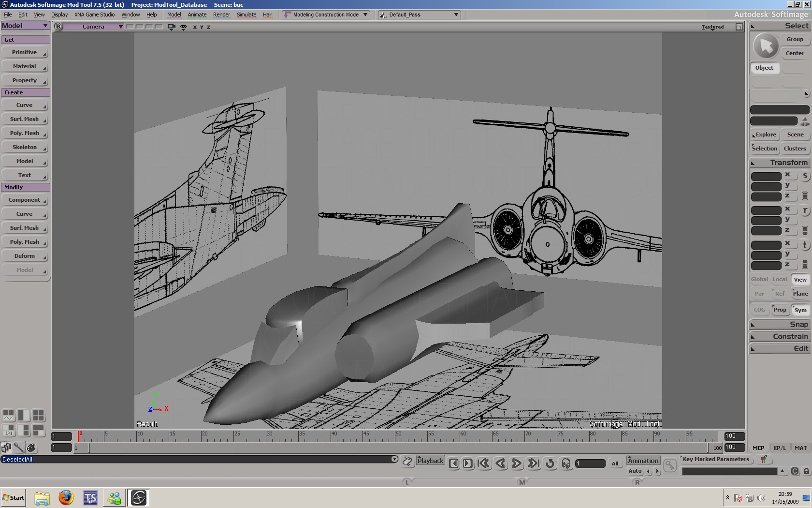812x508 pixels.
Task: Toggle the loop playback icon
Action: coord(550,463)
